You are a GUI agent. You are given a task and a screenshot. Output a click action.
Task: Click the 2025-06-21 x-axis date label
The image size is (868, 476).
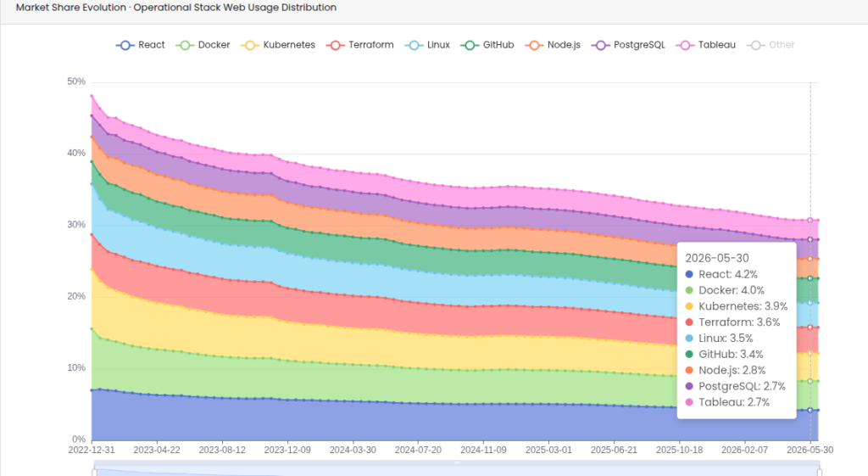click(x=614, y=450)
